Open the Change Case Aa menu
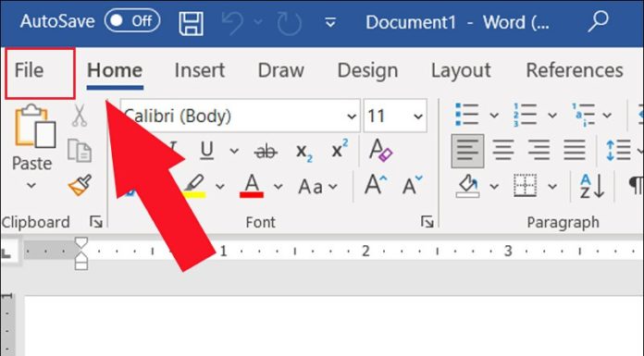Viewport: 644px width, 356px height. point(318,187)
